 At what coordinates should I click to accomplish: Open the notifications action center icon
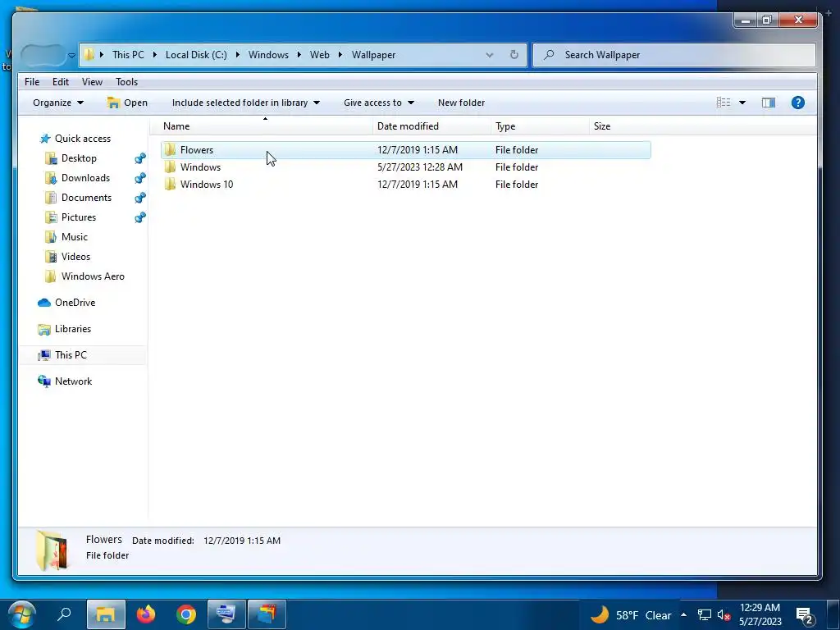805,616
